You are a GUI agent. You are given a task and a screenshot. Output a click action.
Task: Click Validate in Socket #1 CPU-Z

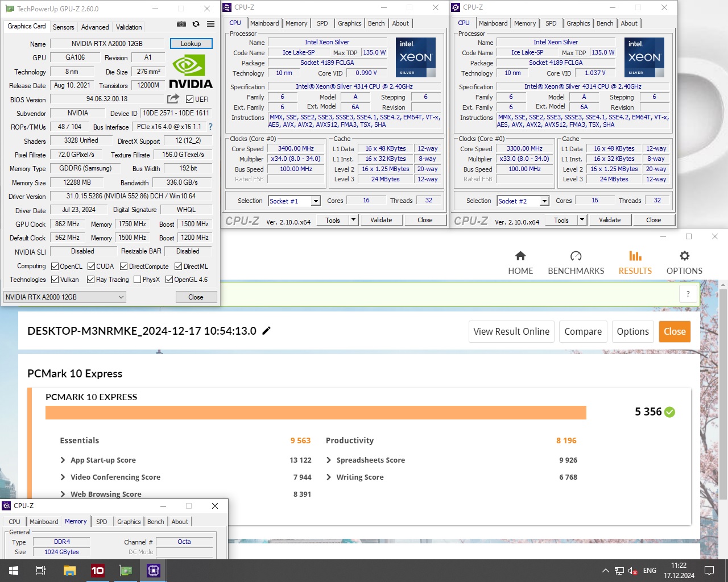381,220
